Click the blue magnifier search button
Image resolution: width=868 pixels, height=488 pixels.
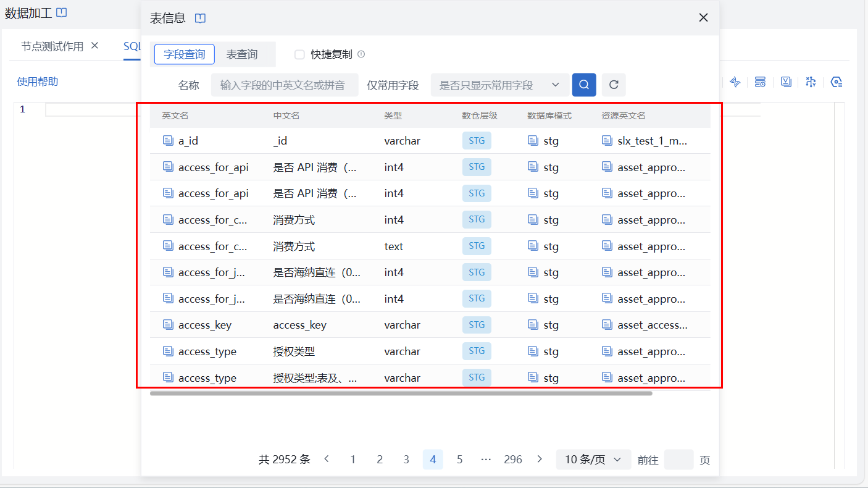pos(584,85)
